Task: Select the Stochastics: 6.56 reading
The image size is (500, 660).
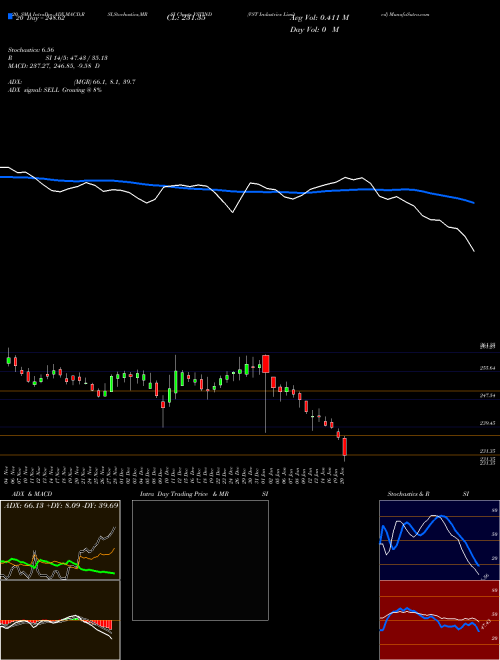Action: point(31,50)
